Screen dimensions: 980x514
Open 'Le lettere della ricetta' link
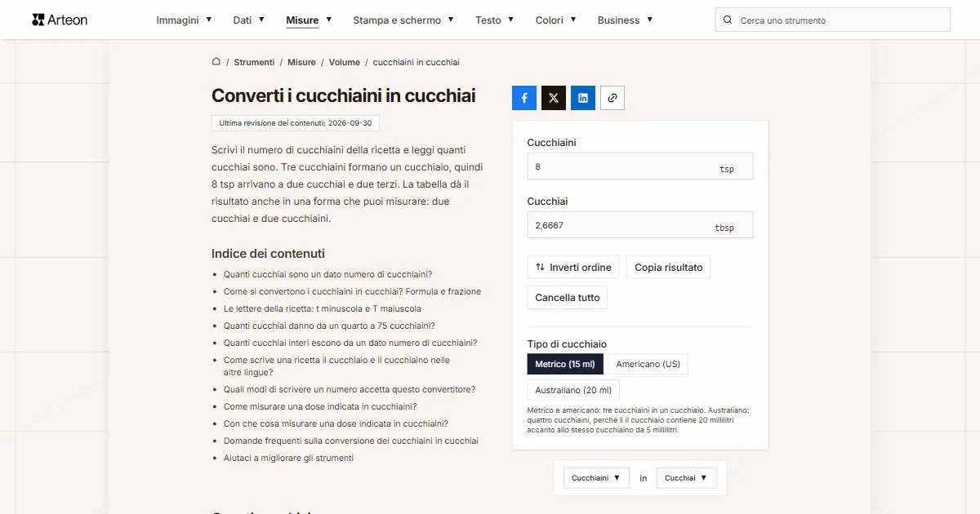click(323, 308)
